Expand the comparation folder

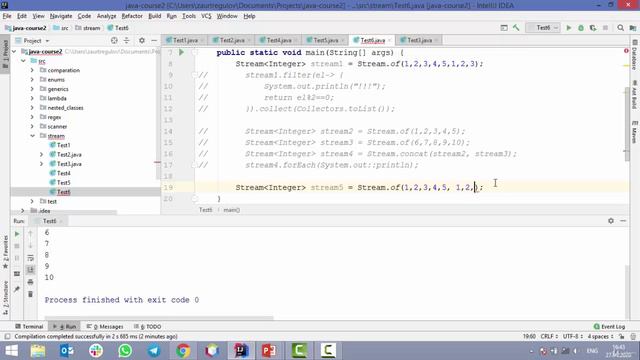click(x=32, y=70)
